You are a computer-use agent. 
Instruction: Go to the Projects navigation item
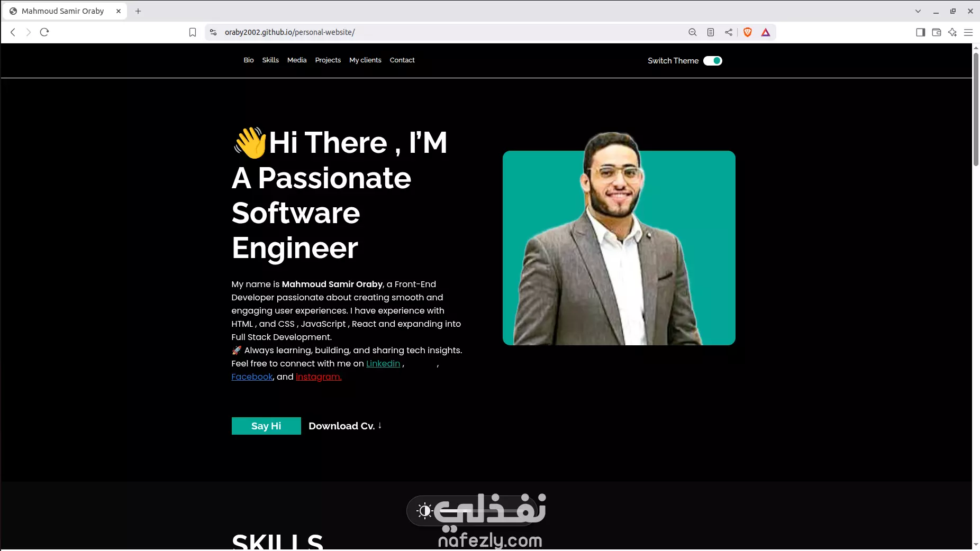(328, 60)
